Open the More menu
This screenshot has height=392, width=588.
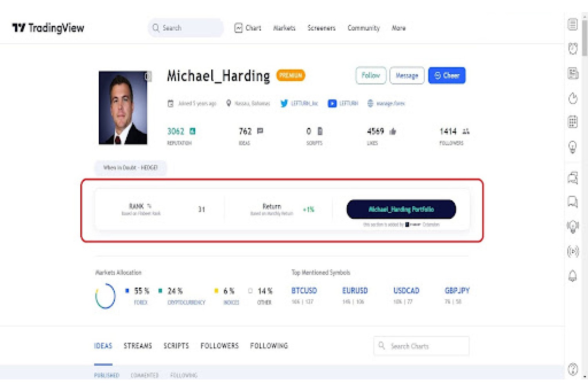coord(399,28)
